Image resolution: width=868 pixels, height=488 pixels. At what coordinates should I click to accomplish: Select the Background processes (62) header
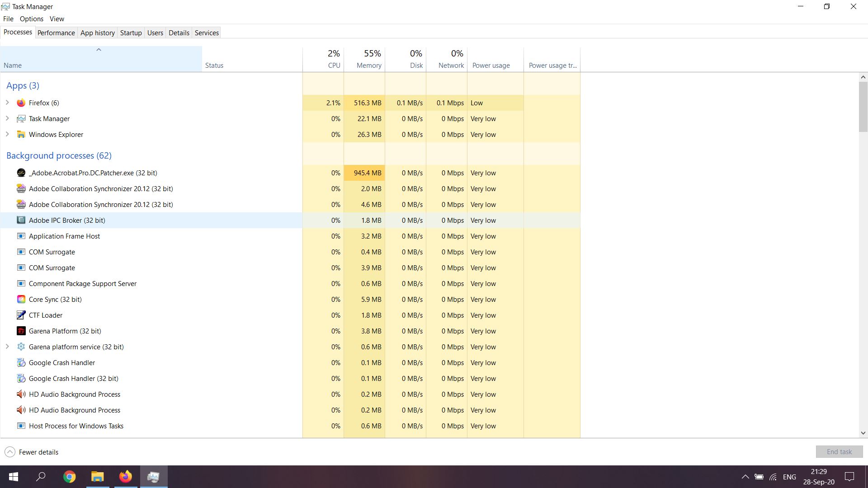59,155
